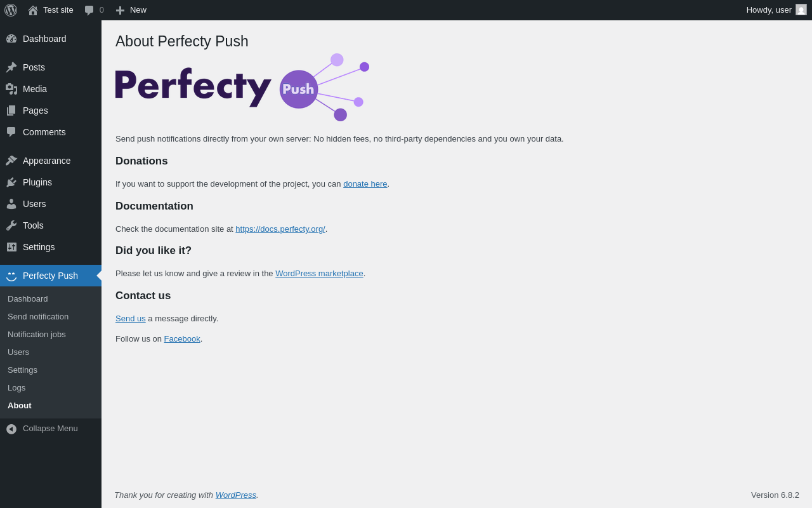812x508 pixels.
Task: Click the Media icon in sidebar
Action: [x=11, y=89]
